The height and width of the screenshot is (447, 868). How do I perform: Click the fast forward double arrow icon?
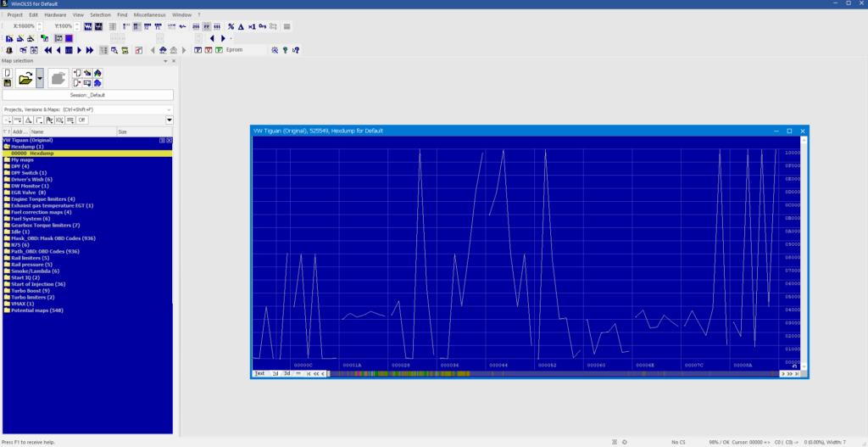tap(90, 50)
